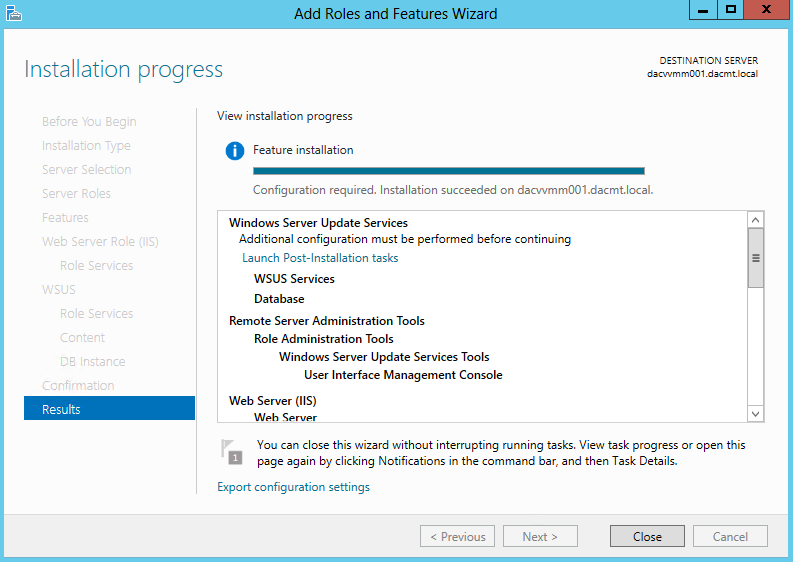Viewport: 793px width, 562px height.
Task: Click User Interface Management Console entry
Action: click(403, 375)
